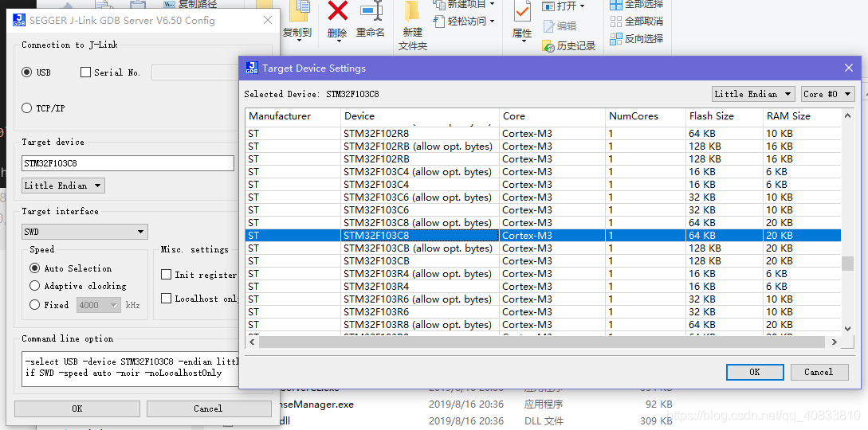
Task: Toggle Localhost only checkbox
Action: coord(166,299)
